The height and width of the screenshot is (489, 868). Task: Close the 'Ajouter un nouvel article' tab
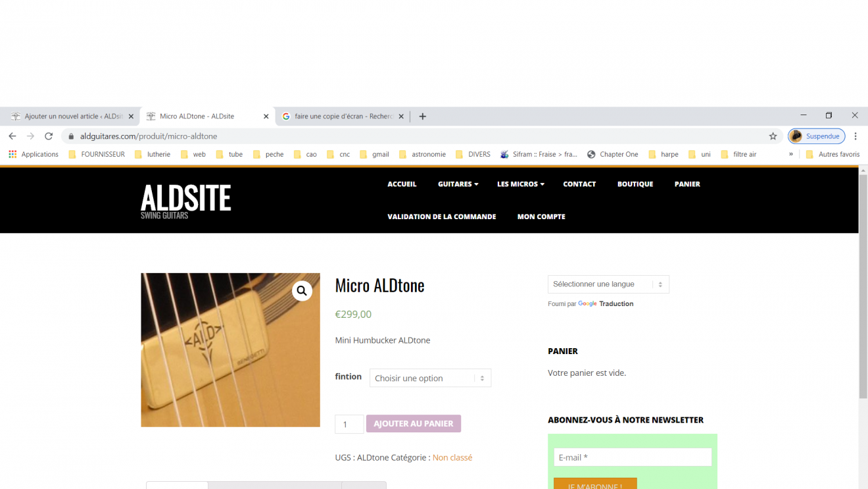[x=131, y=116]
